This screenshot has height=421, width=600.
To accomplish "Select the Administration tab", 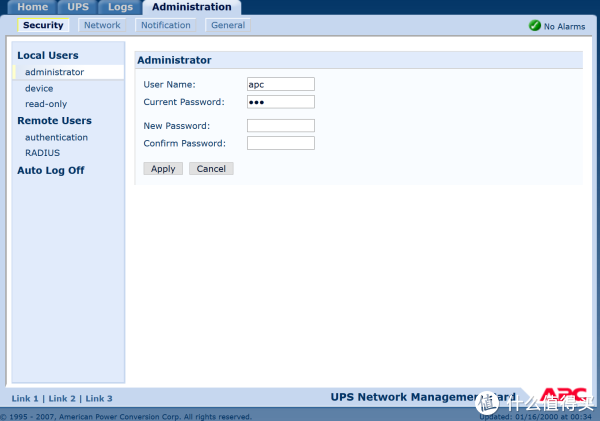I will point(192,7).
